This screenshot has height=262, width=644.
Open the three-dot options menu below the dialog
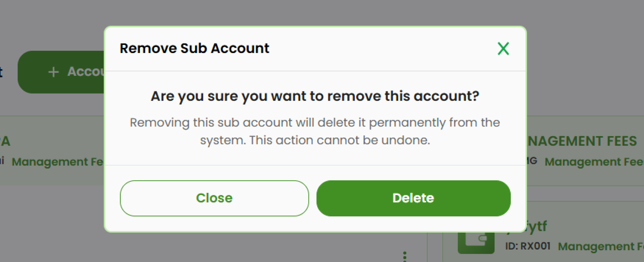coord(405,256)
